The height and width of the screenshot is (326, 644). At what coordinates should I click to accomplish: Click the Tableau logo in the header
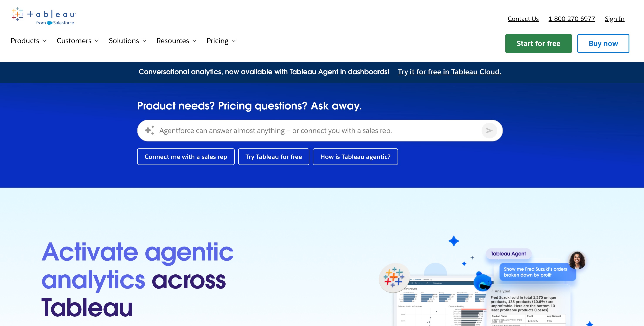(43, 16)
